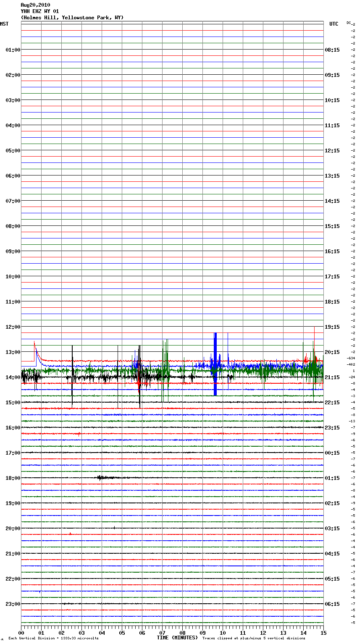Select the 11:00 MST time label

point(13,302)
